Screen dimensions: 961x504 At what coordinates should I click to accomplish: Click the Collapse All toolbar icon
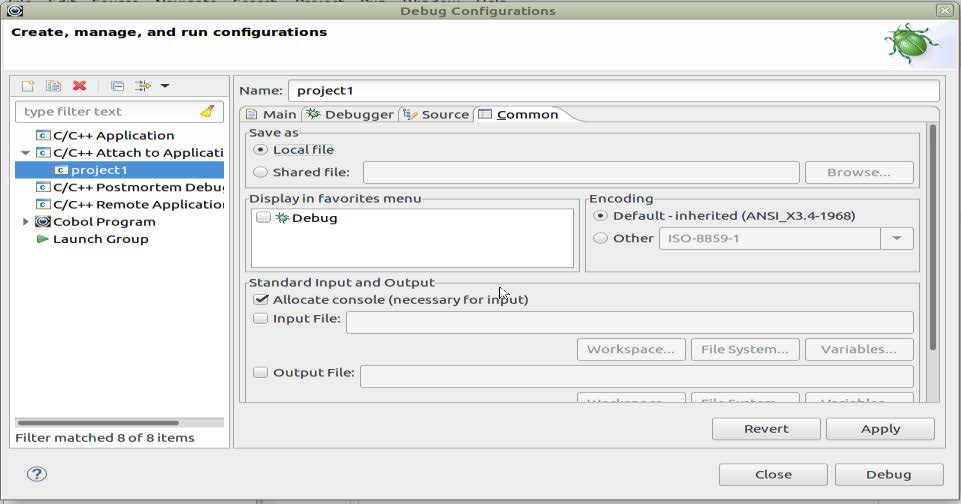[117, 87]
